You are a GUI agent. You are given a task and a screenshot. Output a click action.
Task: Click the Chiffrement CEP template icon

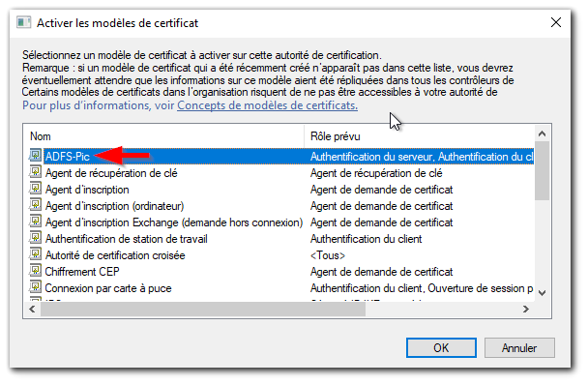tap(35, 271)
